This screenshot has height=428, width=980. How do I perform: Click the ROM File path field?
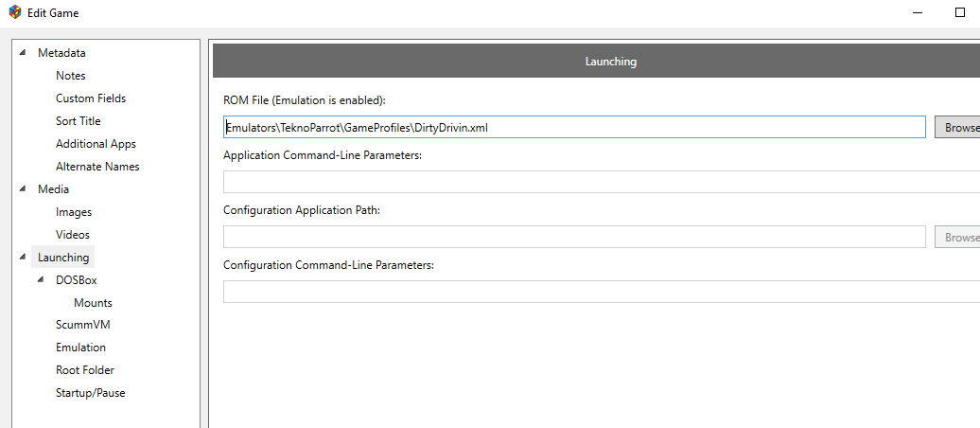[574, 127]
